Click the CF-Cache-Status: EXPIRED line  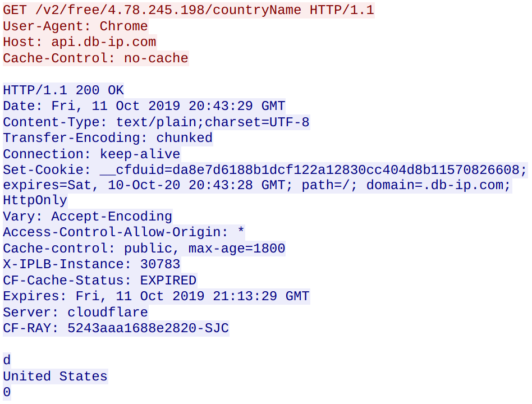(100, 281)
